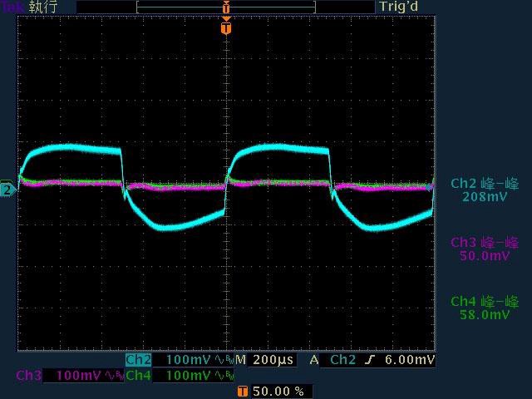Viewport: 532px width, 399px height.
Task: Open the M 200µs timebase setting
Action: [x=265, y=360]
